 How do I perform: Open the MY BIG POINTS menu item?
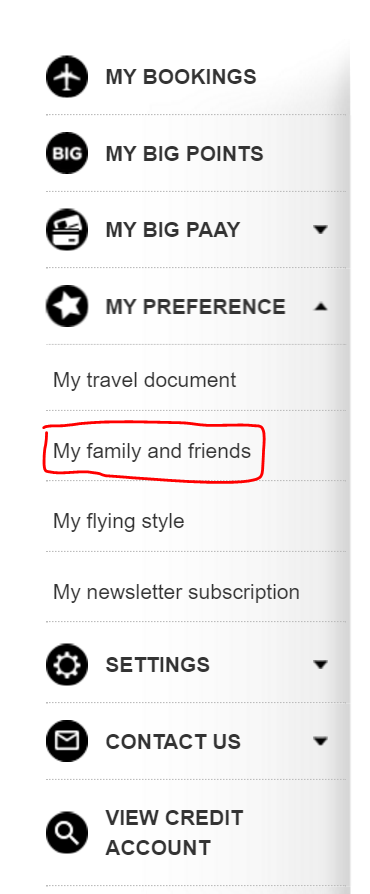tap(184, 153)
